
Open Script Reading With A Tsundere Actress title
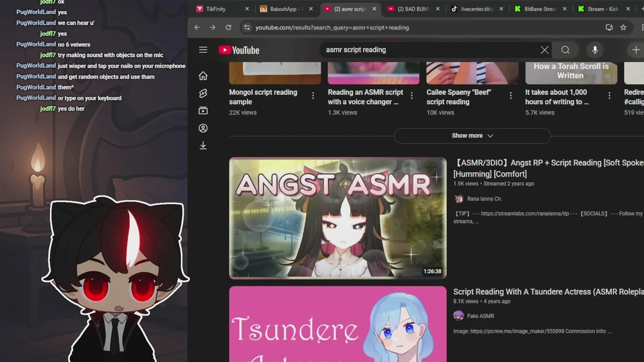548,292
